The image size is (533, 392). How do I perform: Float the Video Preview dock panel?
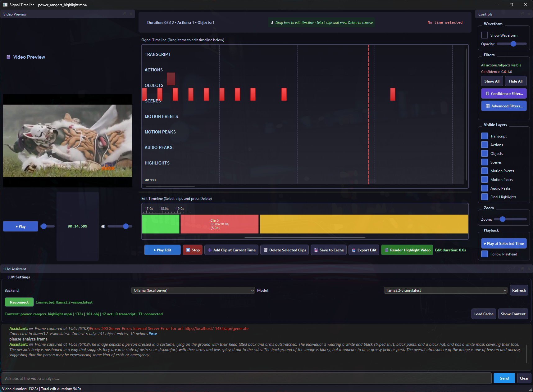(125, 14)
